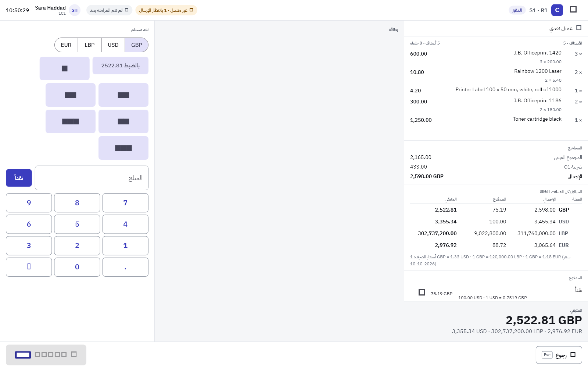Tap keypad digit 4
The width and height of the screenshot is (588, 368).
(x=125, y=224)
